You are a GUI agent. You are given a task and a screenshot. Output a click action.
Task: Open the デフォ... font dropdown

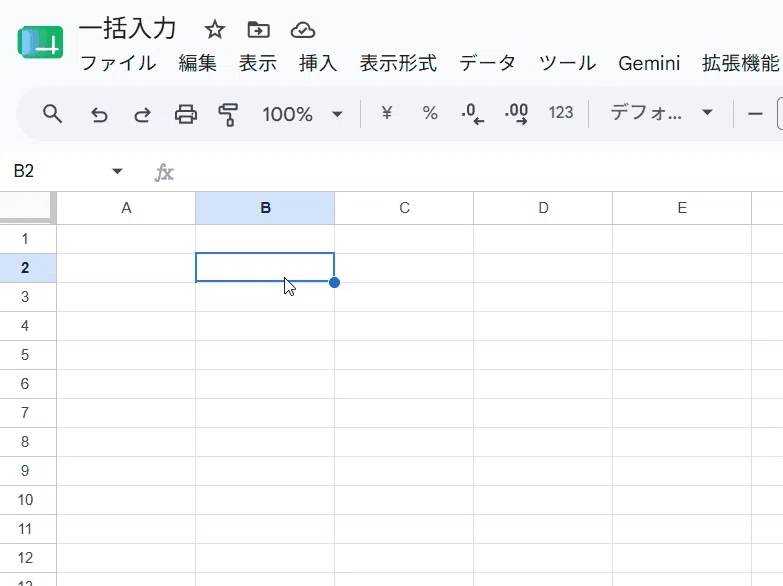[661, 113]
